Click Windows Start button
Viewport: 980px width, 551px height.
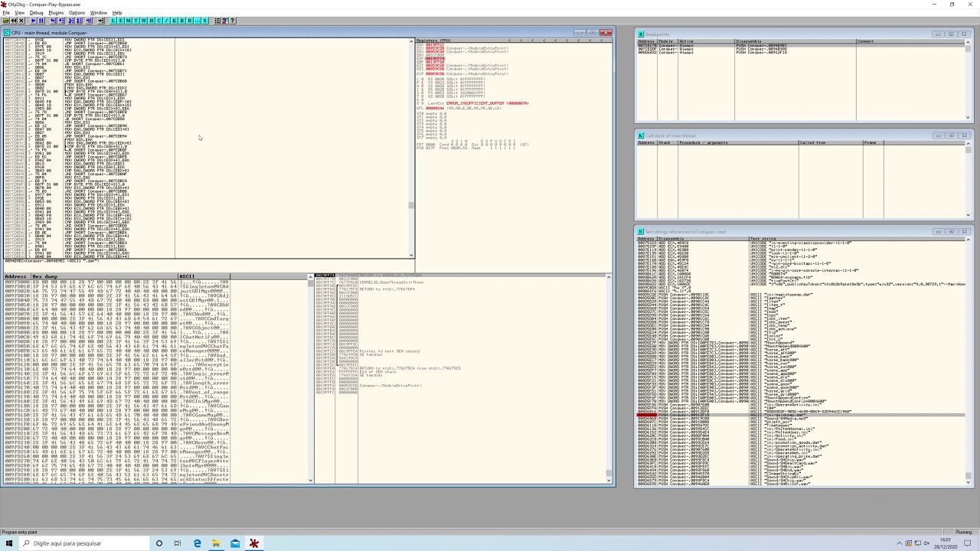pyautogui.click(x=8, y=543)
